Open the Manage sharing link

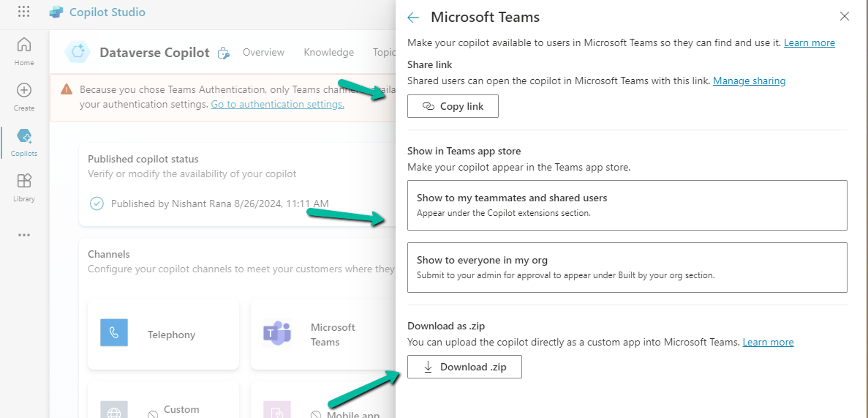point(749,81)
